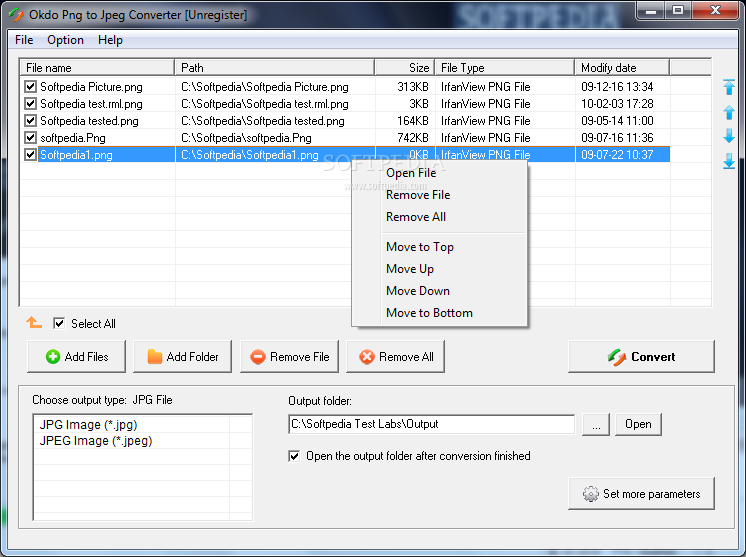Close the Okdo converter window
The width and height of the screenshot is (746, 557).
coord(715,10)
